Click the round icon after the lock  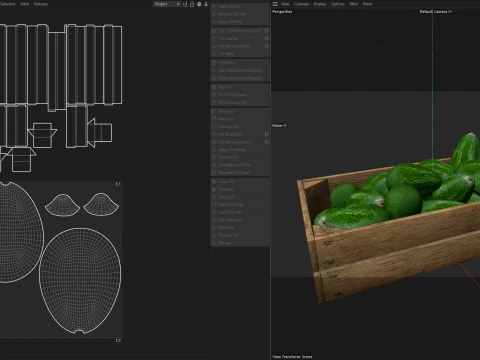199,4
